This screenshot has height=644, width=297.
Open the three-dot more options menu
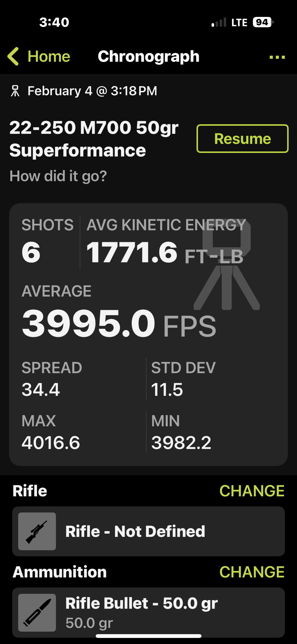(x=277, y=57)
